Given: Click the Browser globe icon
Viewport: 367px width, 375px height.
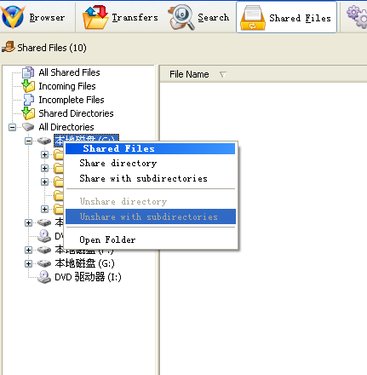Looking at the screenshot, I should click(x=13, y=17).
